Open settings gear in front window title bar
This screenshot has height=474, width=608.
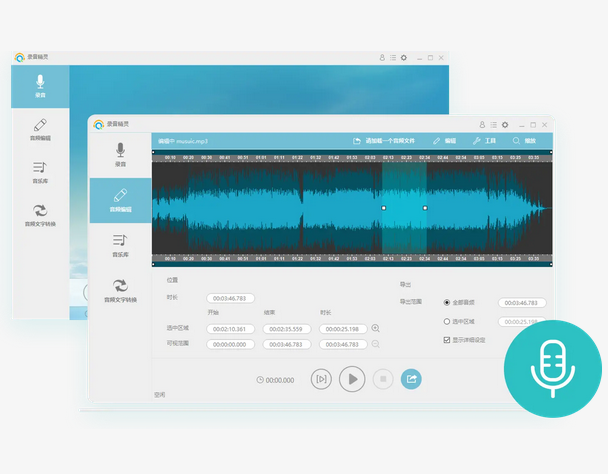click(x=505, y=125)
